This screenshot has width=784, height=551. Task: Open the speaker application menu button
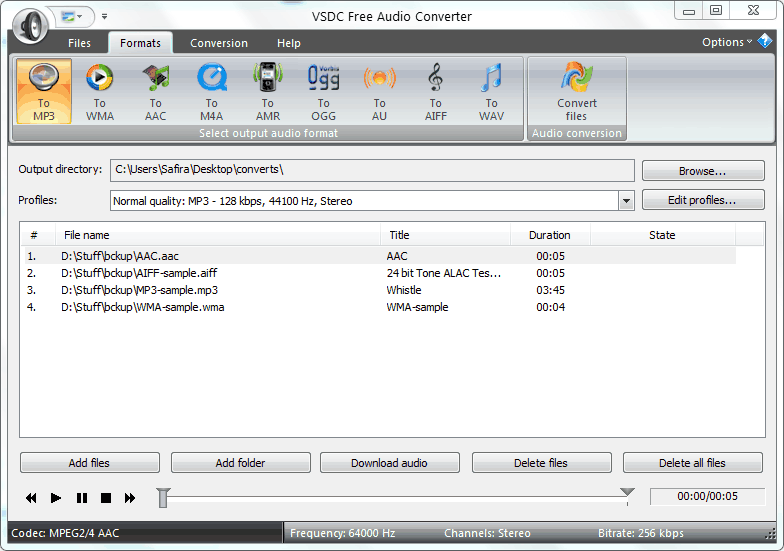30,25
